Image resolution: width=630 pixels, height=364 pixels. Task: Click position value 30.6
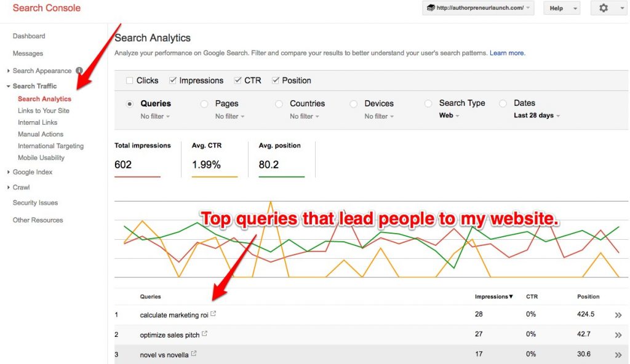click(584, 354)
